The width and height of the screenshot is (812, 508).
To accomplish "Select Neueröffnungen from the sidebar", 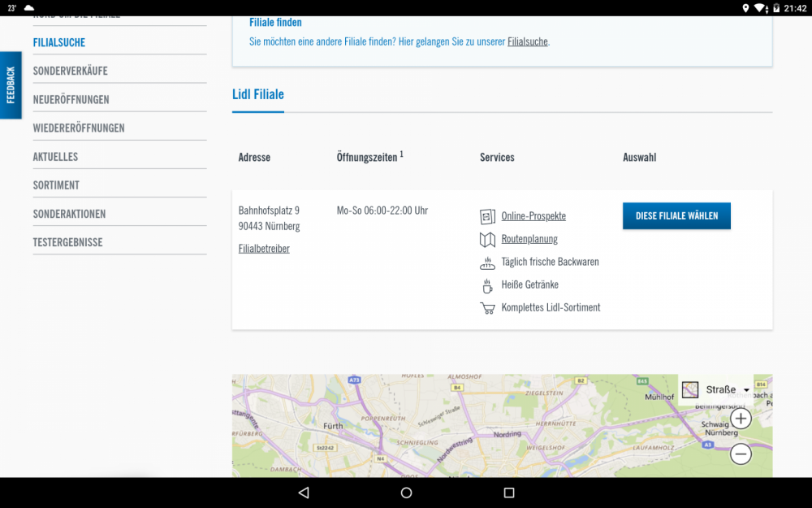I will 71,99.
